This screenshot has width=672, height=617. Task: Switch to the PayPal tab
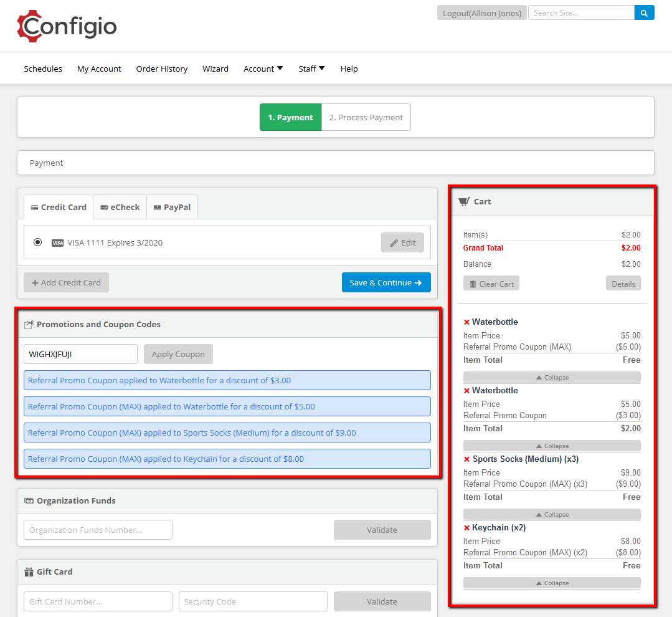[x=172, y=207]
